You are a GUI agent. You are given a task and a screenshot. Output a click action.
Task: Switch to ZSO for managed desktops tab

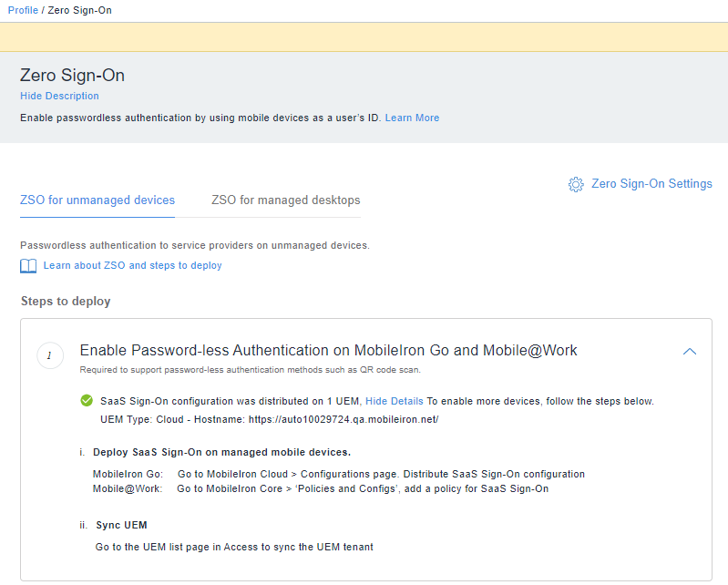(x=285, y=200)
